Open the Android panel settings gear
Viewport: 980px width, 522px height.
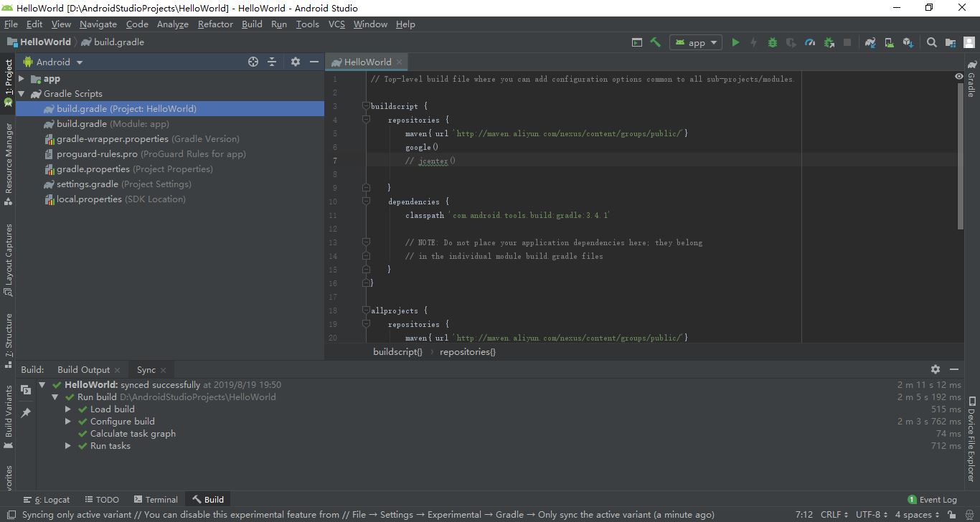(x=296, y=62)
